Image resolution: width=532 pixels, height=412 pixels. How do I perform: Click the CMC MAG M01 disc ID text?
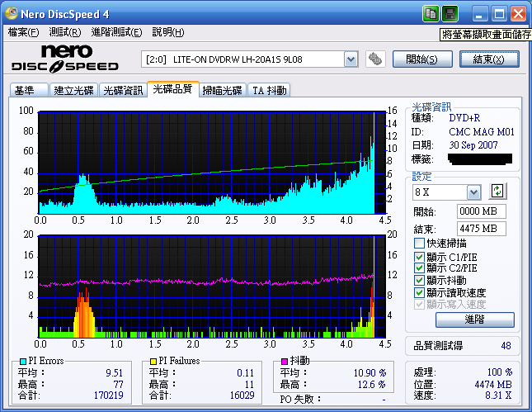pyautogui.click(x=482, y=132)
